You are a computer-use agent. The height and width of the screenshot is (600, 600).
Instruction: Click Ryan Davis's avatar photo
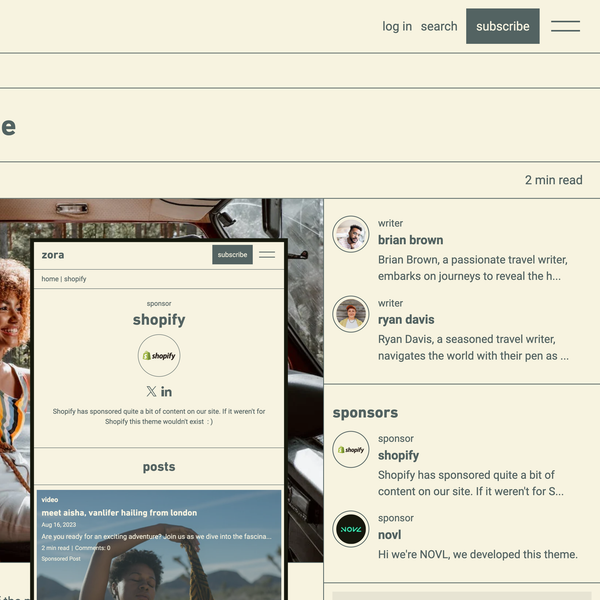pos(351,314)
